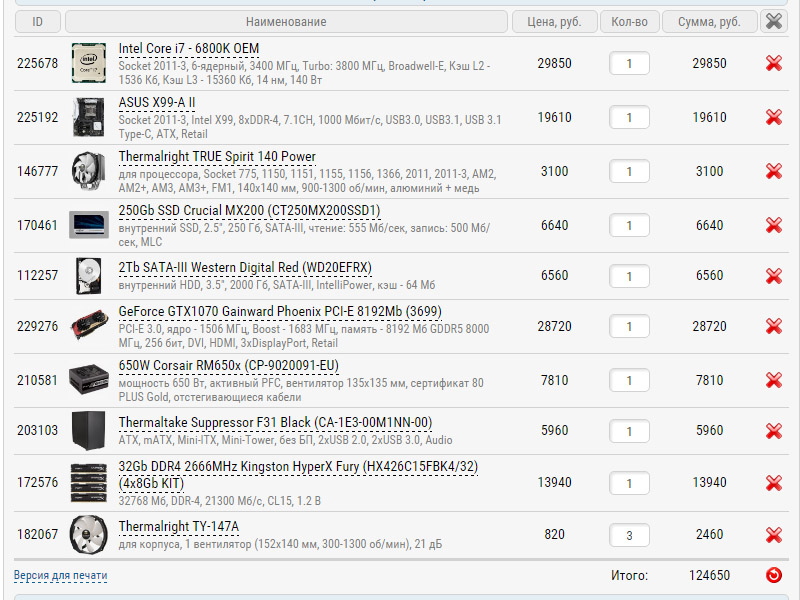Click price 820 for Thermalright TY-147A
Screen dimensions: 800x600
[x=555, y=535]
